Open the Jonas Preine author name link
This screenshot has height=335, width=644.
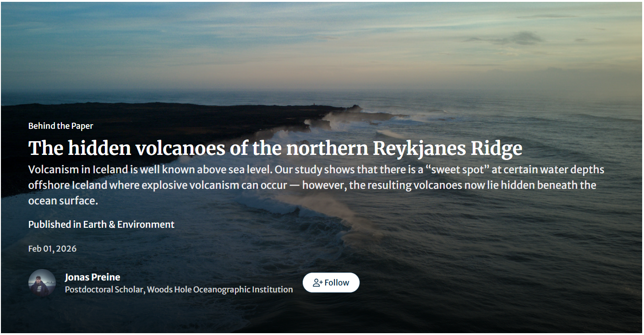coord(93,277)
